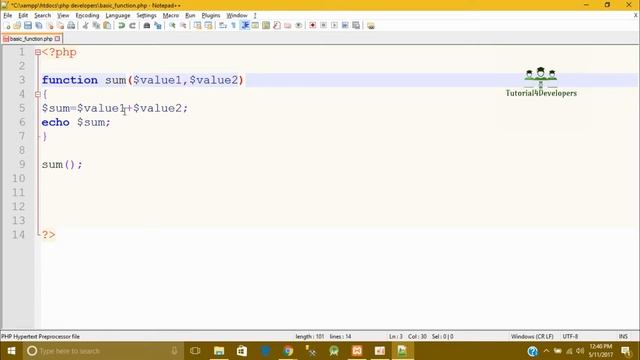This screenshot has height=360, width=640.
Task: Click the Save All toolbar icon
Action: pos(39,26)
